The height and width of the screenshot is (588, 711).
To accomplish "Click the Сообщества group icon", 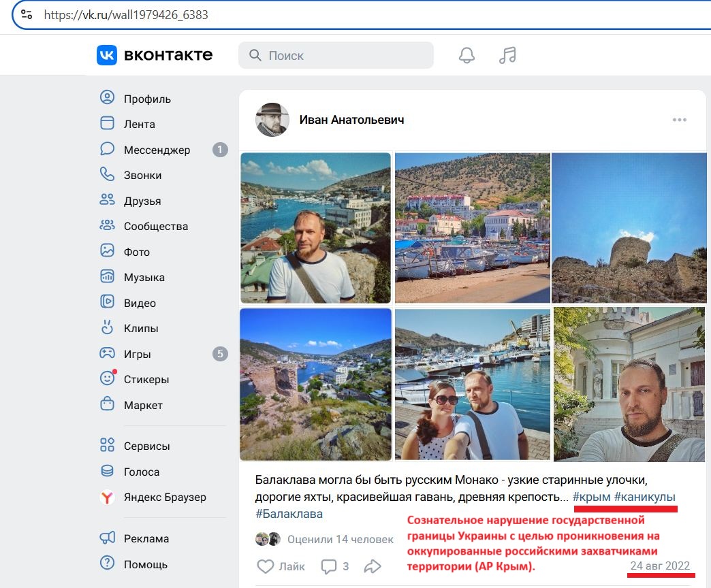I will click(x=107, y=225).
